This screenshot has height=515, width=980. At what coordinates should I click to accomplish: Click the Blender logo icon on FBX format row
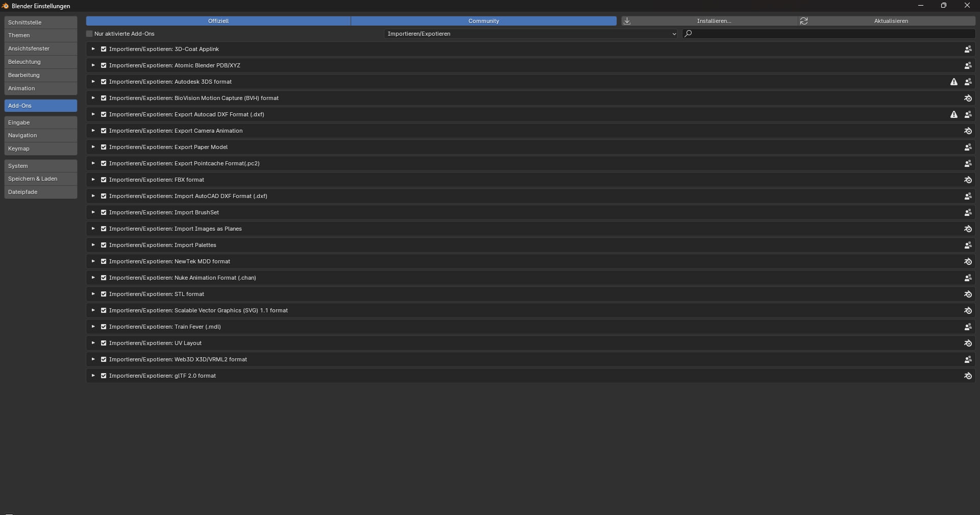(x=967, y=180)
